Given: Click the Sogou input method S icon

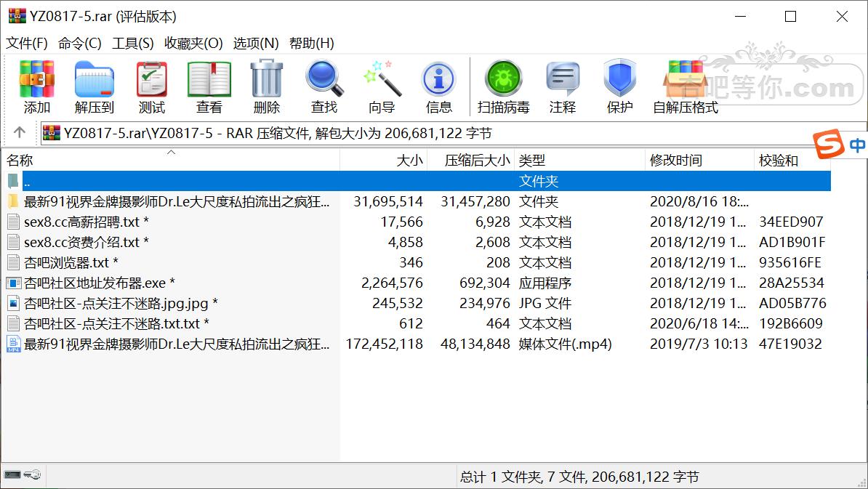Looking at the screenshot, I should [x=829, y=144].
